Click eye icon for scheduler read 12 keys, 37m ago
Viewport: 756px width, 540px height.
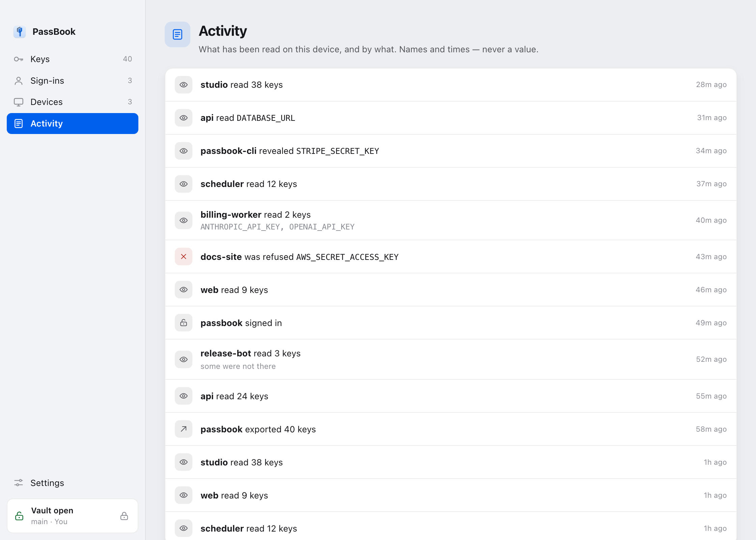tap(184, 184)
